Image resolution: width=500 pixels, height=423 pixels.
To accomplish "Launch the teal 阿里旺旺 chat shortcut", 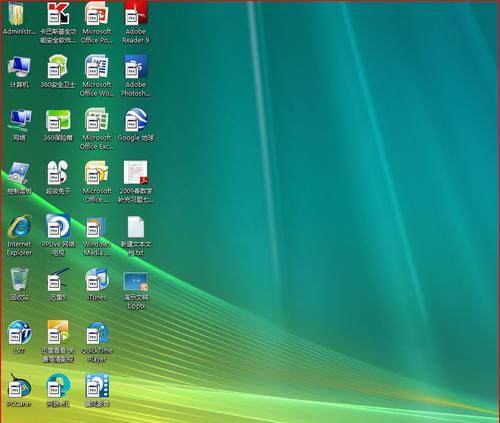I will [58, 386].
